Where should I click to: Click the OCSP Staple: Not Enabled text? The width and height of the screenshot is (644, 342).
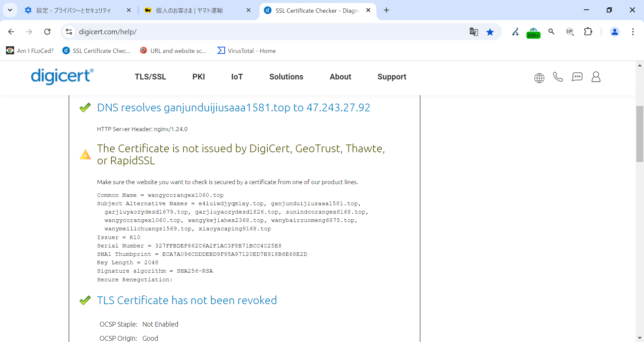139,324
